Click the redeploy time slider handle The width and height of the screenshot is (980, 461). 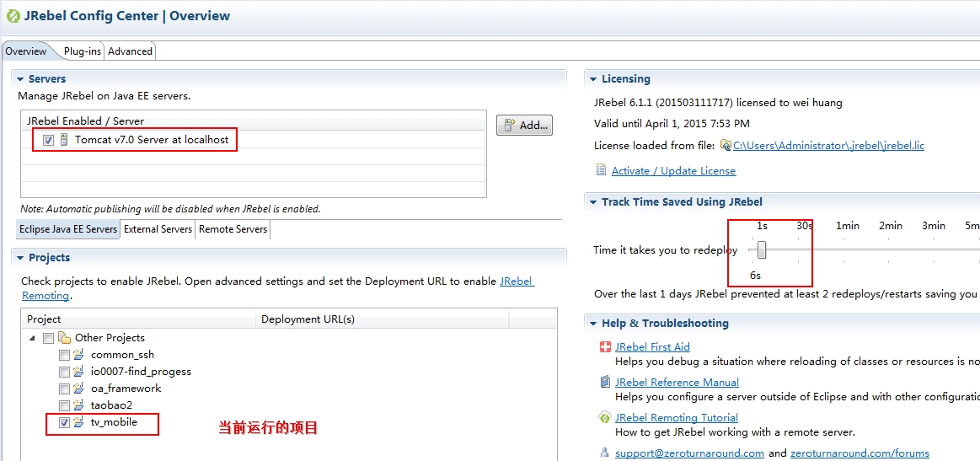(x=762, y=250)
